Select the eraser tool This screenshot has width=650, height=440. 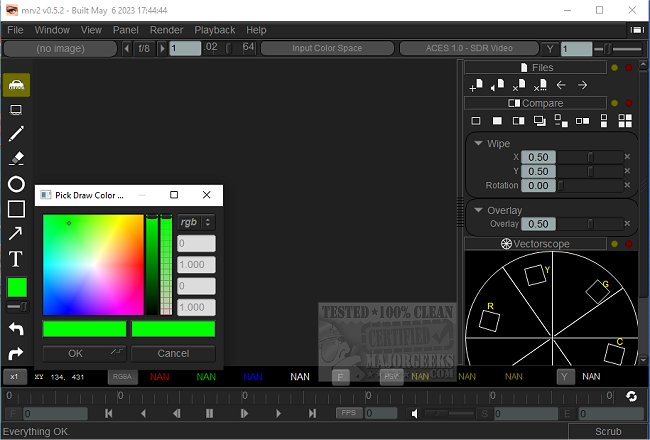pos(16,158)
